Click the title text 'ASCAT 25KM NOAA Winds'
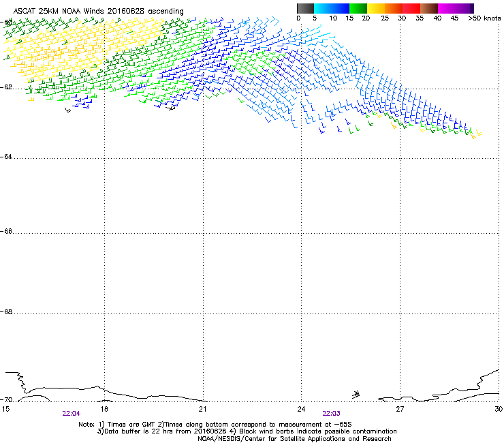 tap(59, 12)
